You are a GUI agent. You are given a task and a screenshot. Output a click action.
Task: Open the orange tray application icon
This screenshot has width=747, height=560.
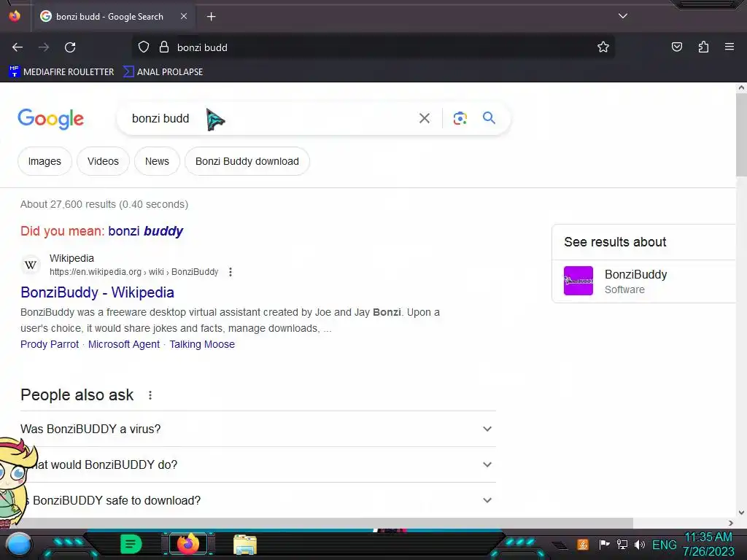[583, 544]
